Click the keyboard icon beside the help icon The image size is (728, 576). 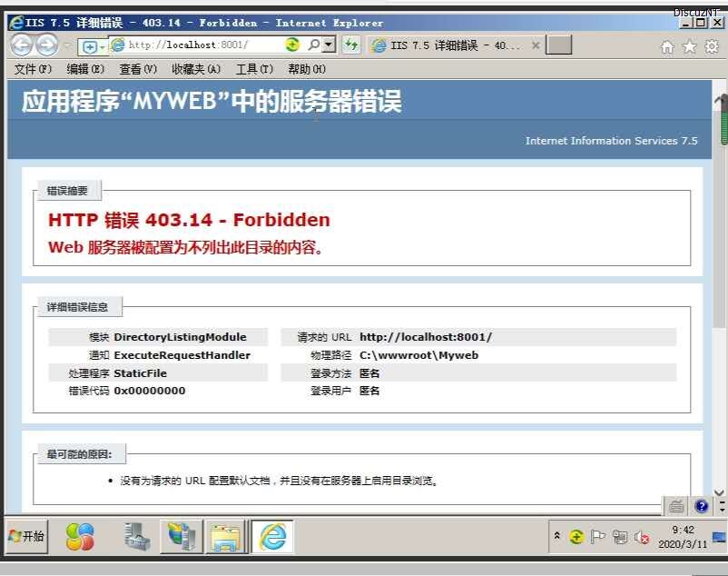676,506
